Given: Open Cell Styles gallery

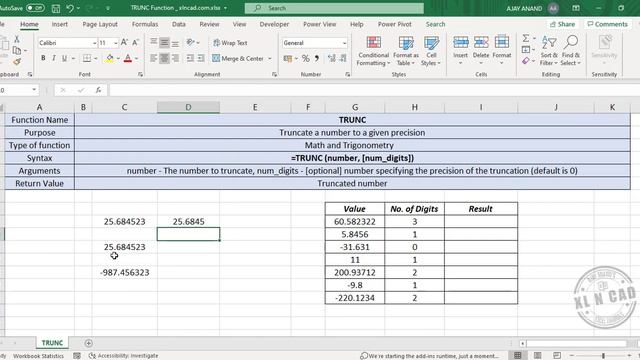Looking at the screenshot, I should (x=431, y=51).
